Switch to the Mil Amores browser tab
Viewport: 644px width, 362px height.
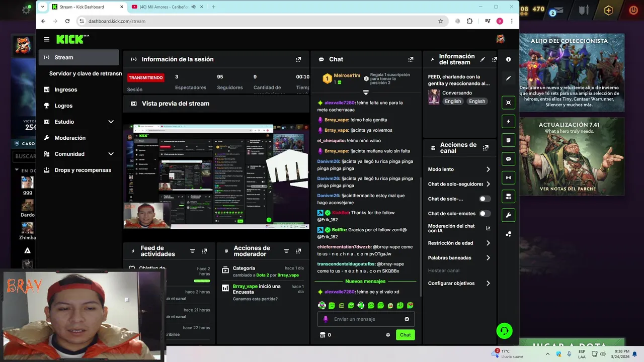pyautogui.click(x=168, y=7)
